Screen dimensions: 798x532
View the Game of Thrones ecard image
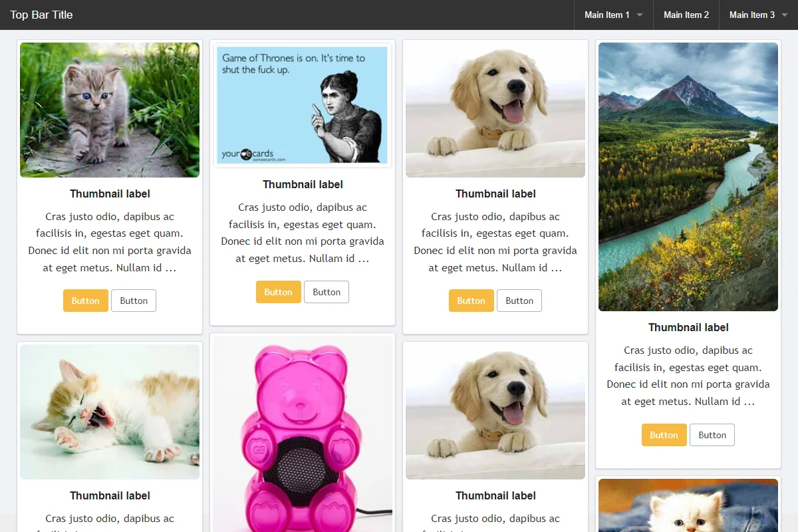(x=303, y=105)
